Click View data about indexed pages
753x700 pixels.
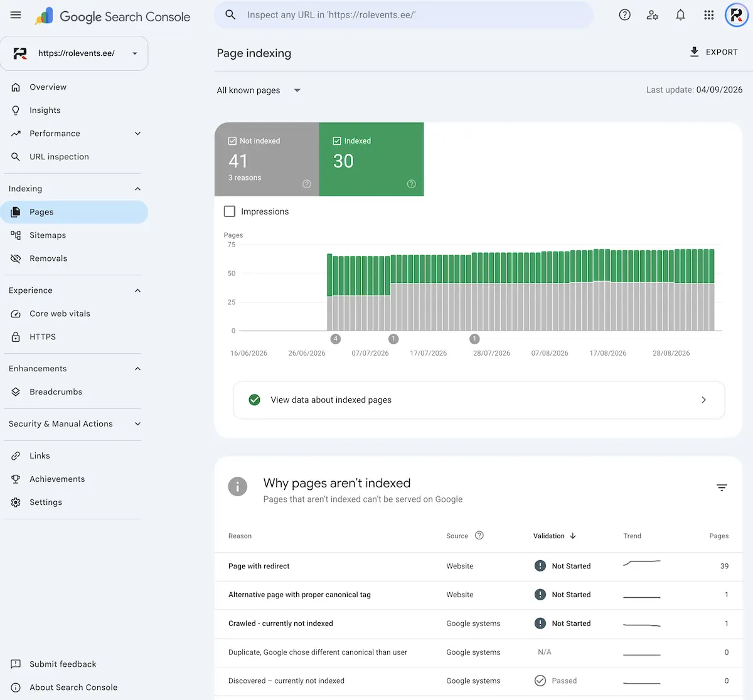point(479,400)
